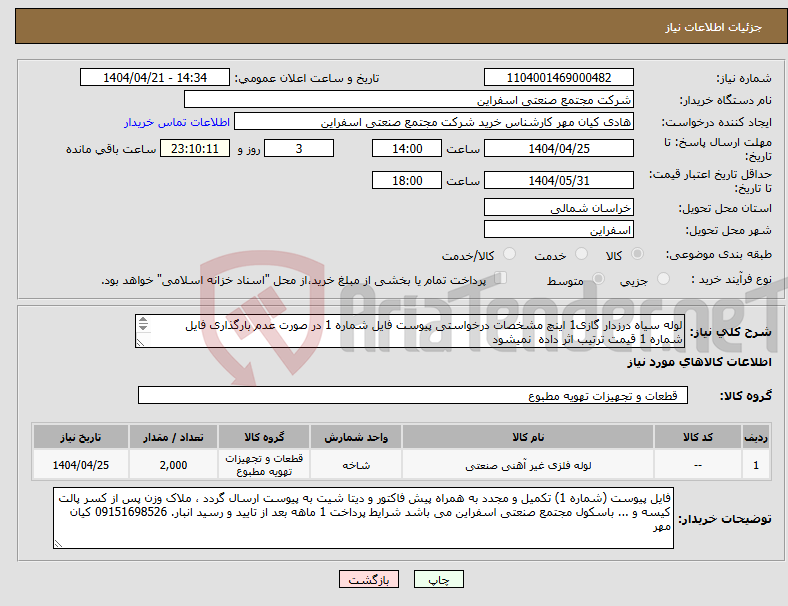Click the announcement date field 1404/04/21 - 14:34
Viewport: 788px width, 606px height.
click(155, 78)
